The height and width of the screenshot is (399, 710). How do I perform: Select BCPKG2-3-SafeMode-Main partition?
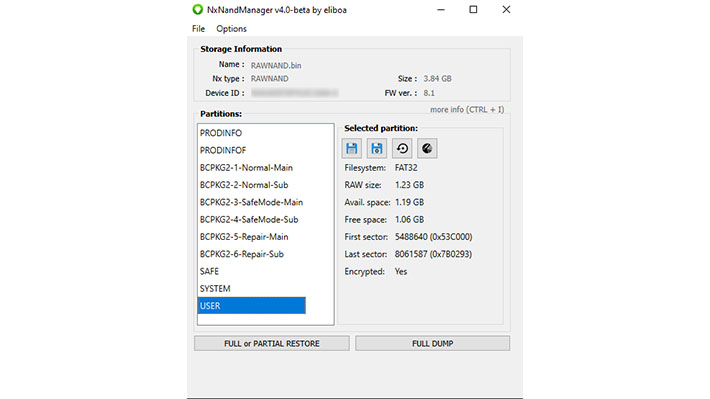(251, 202)
